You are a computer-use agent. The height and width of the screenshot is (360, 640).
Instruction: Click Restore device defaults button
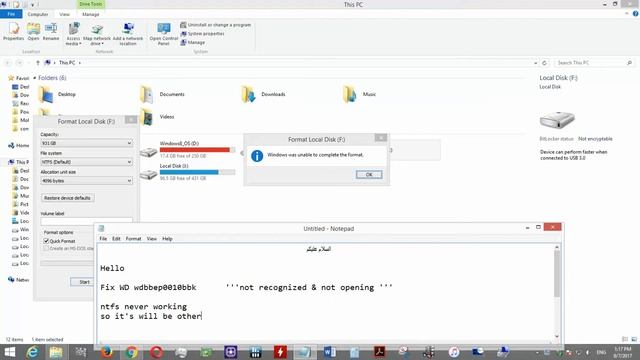click(67, 198)
